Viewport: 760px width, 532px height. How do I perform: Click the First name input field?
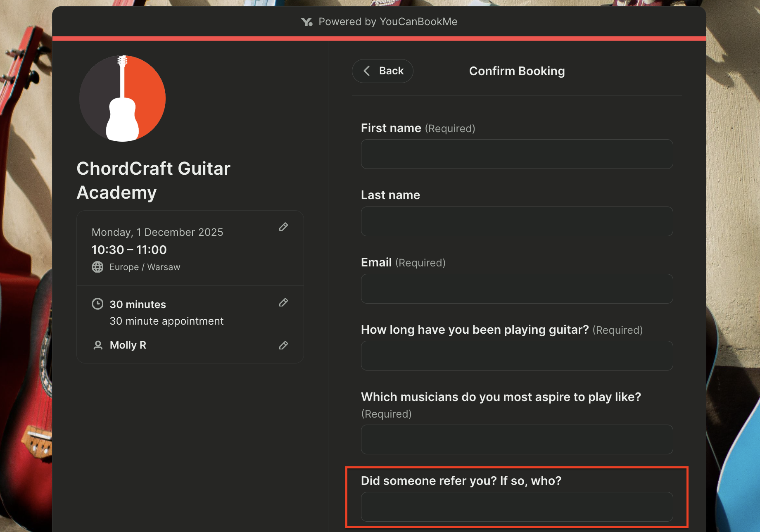click(x=516, y=154)
